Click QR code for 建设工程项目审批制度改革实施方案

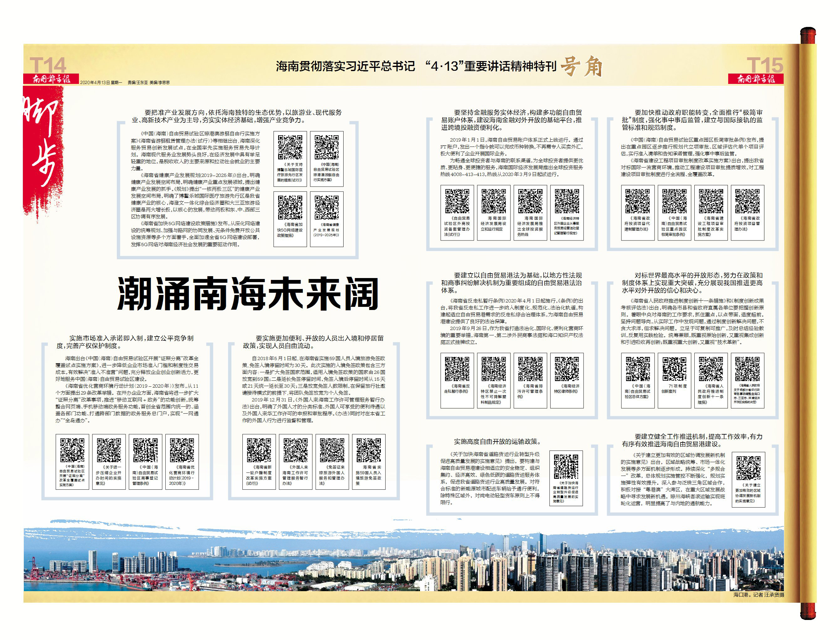click(x=711, y=201)
